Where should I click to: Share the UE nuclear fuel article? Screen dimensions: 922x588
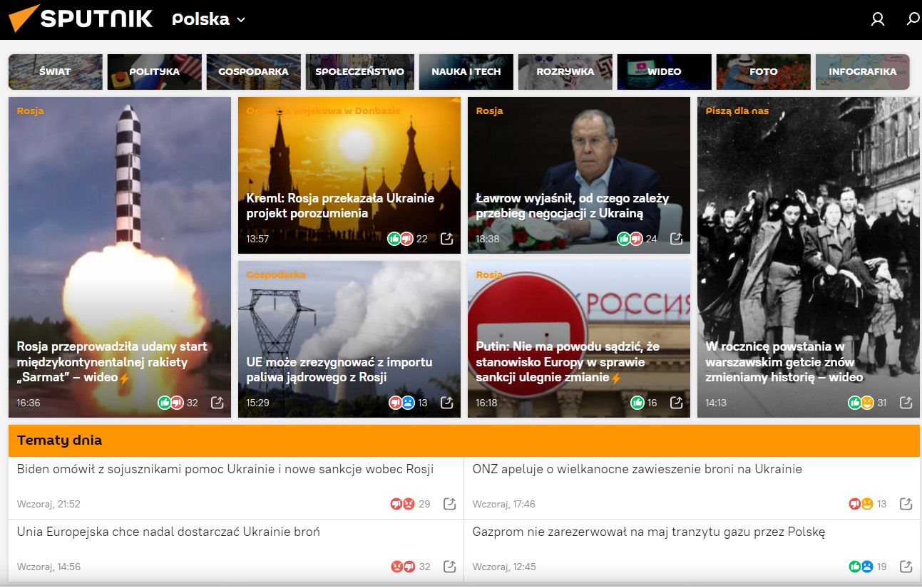coord(447,403)
